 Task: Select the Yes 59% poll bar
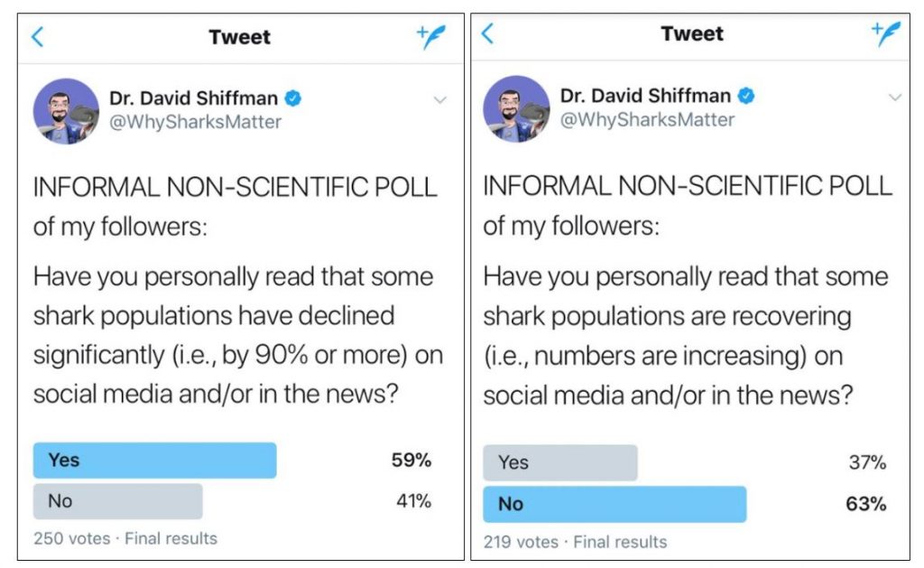(154, 461)
